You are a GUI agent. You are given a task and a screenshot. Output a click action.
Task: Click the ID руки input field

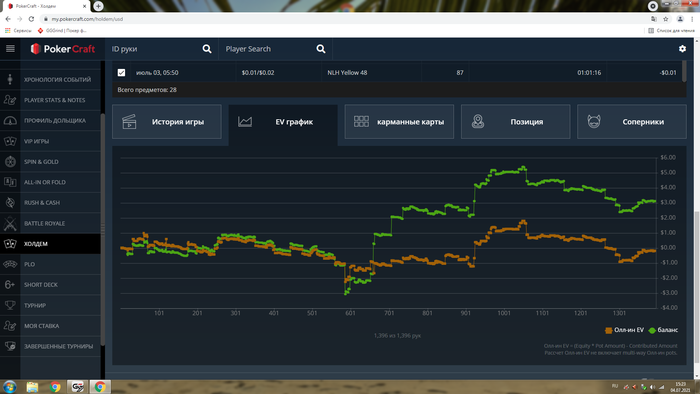[154, 49]
